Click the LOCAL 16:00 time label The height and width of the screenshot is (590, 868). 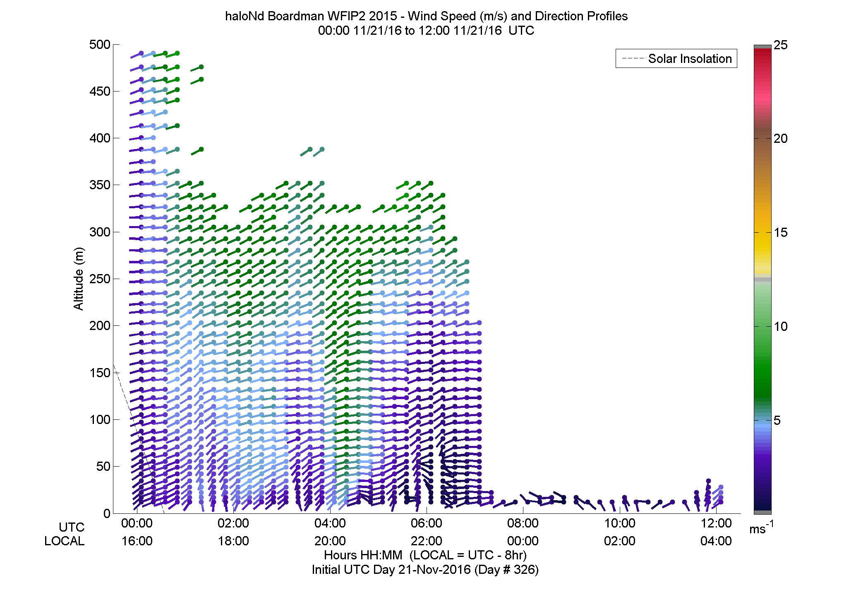coord(137,541)
